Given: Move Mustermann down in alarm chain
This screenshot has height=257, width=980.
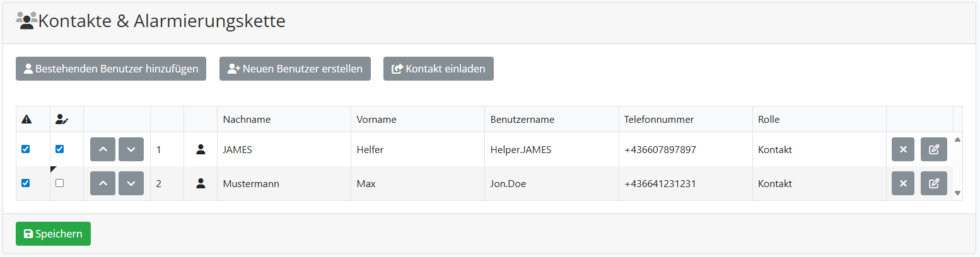Looking at the screenshot, I should pyautogui.click(x=131, y=184).
